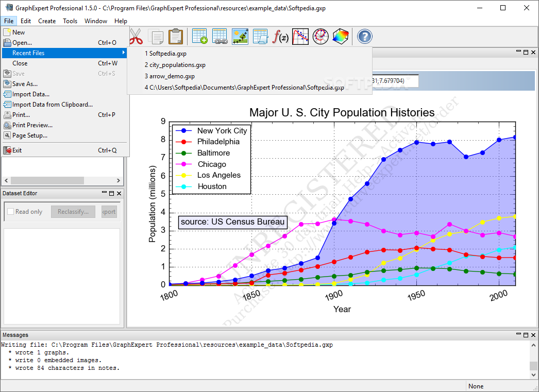The image size is (539, 392).
Task: Click the Year axis label
Action: click(342, 309)
